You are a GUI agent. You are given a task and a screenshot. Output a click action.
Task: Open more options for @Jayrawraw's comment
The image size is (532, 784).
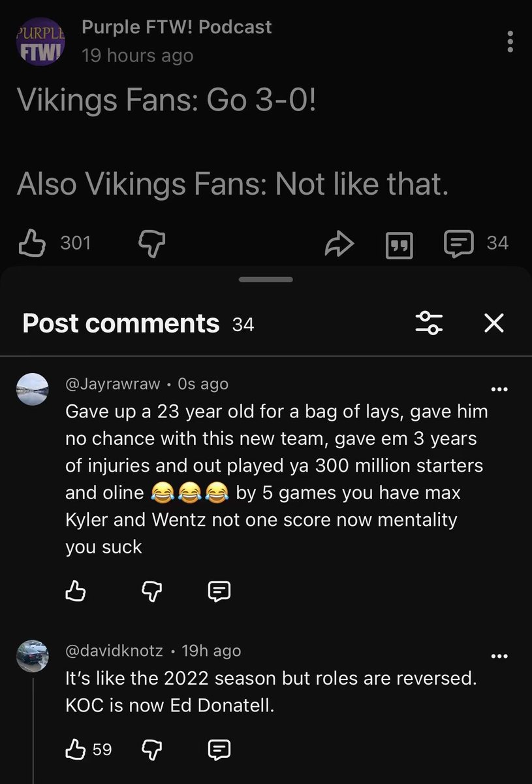tap(498, 390)
